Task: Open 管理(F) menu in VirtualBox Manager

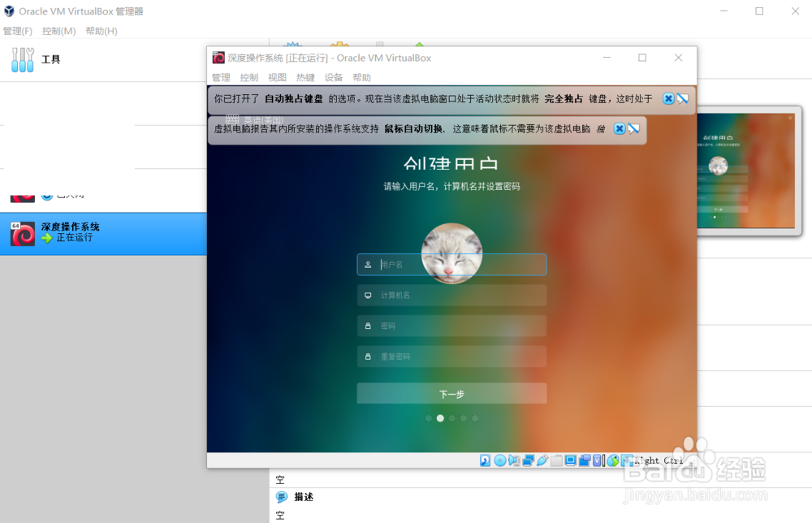Action: point(18,31)
